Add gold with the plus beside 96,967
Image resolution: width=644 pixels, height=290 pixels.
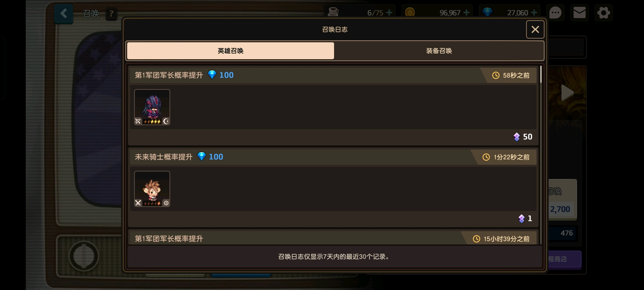point(466,12)
